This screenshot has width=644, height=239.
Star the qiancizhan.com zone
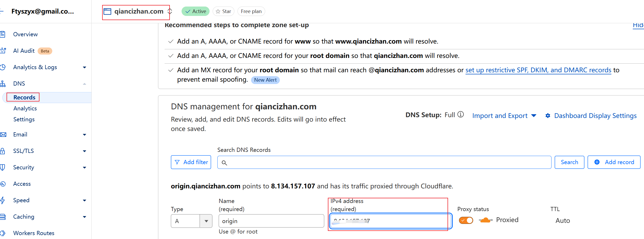(223, 11)
